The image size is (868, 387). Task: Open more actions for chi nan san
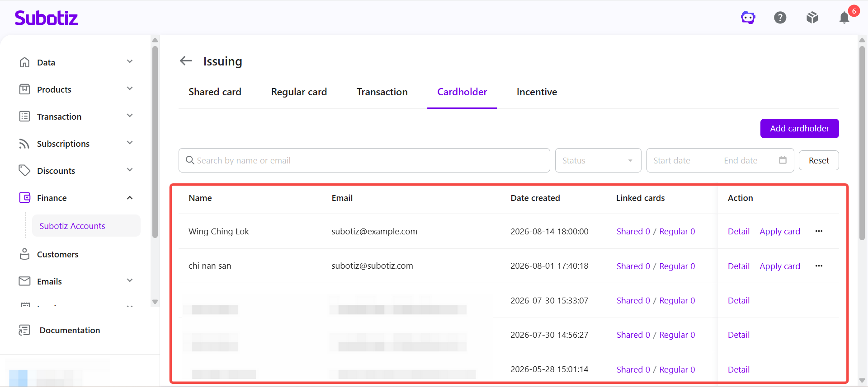point(819,266)
